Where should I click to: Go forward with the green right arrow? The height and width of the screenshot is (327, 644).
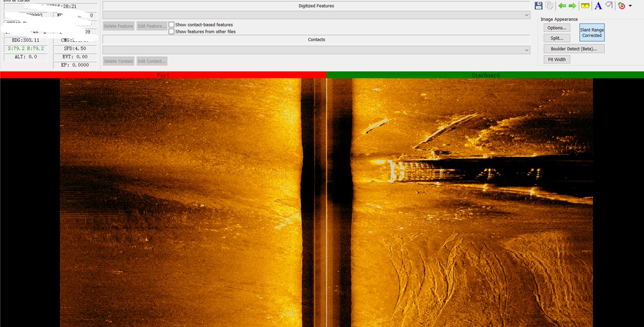pos(572,6)
